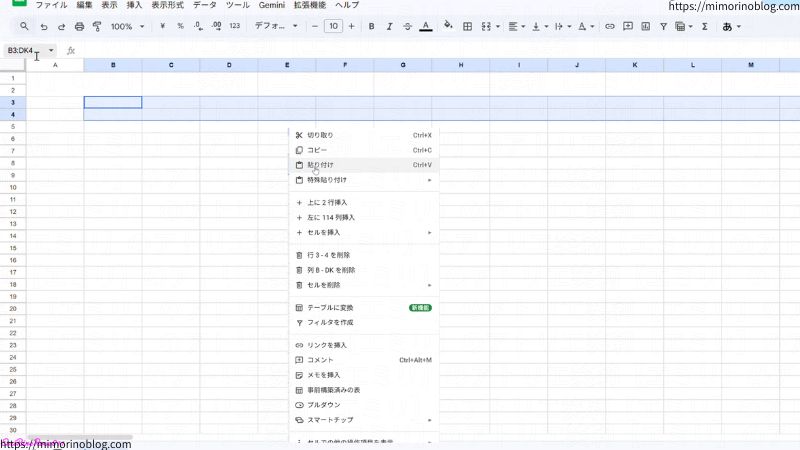Expand セルを挿入 submenu
Viewport: 800px width, 450px height.
364,232
